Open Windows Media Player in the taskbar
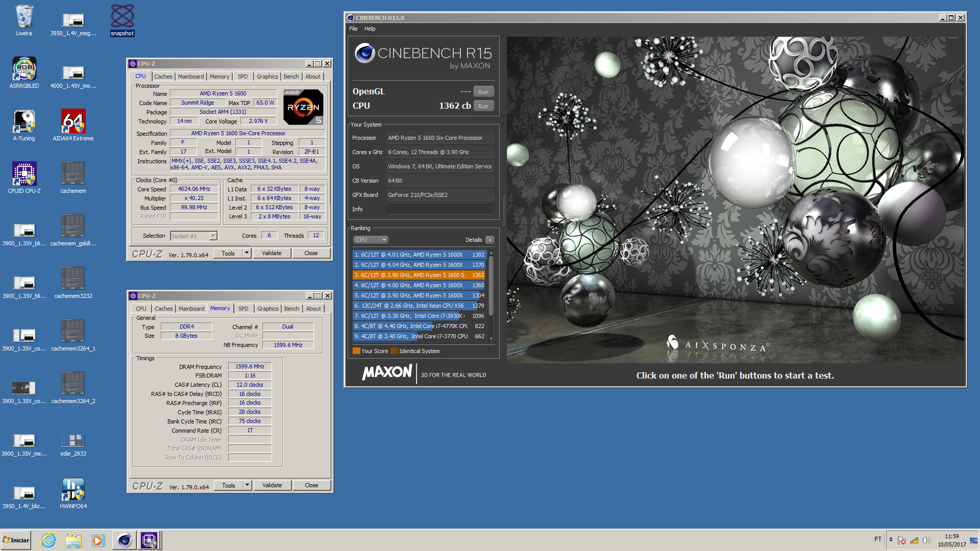Screen dimensions: 980x551 (98, 540)
